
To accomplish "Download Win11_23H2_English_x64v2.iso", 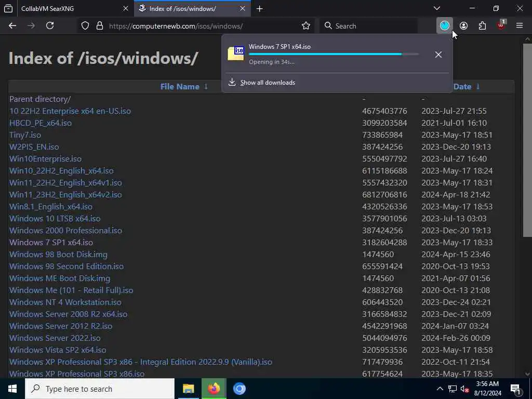I will click(x=65, y=194).
